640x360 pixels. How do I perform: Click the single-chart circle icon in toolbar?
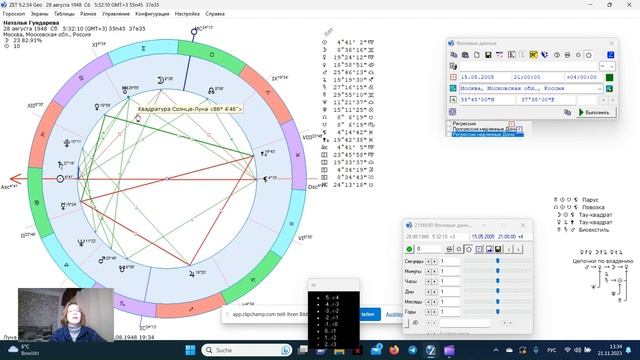tap(557, 55)
